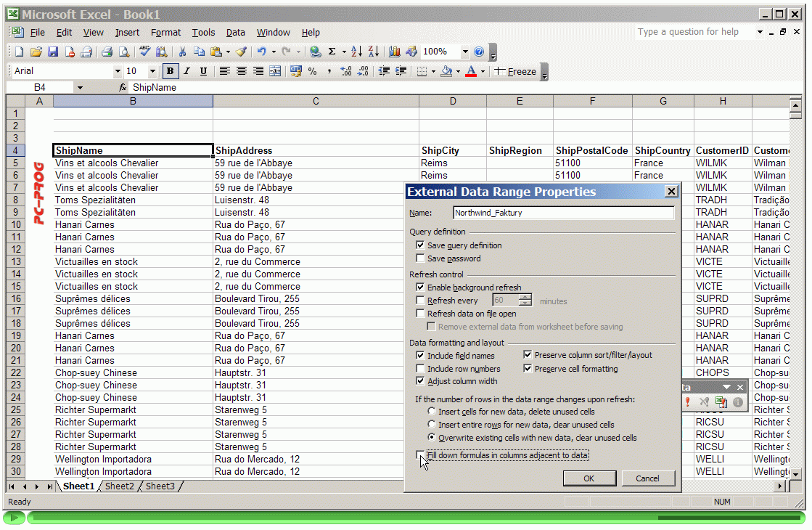The image size is (812, 530).
Task: Toggle Save query definition checkbox
Action: coord(420,245)
